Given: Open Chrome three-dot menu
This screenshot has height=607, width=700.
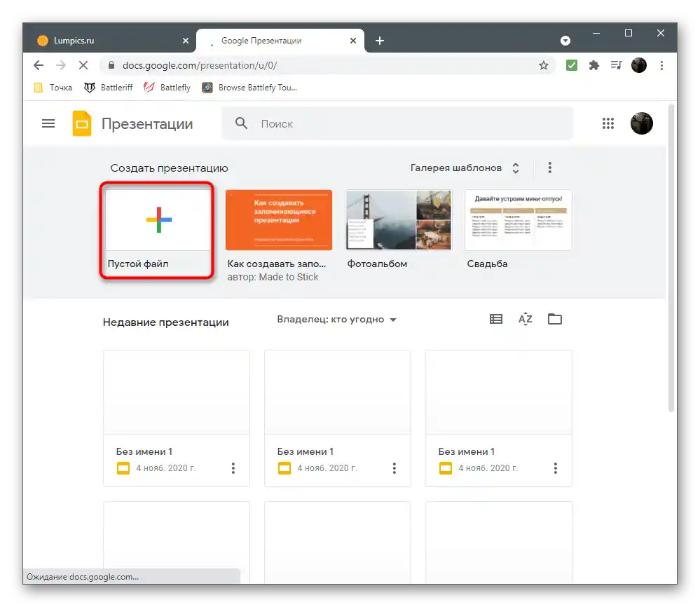Looking at the screenshot, I should 661,65.
